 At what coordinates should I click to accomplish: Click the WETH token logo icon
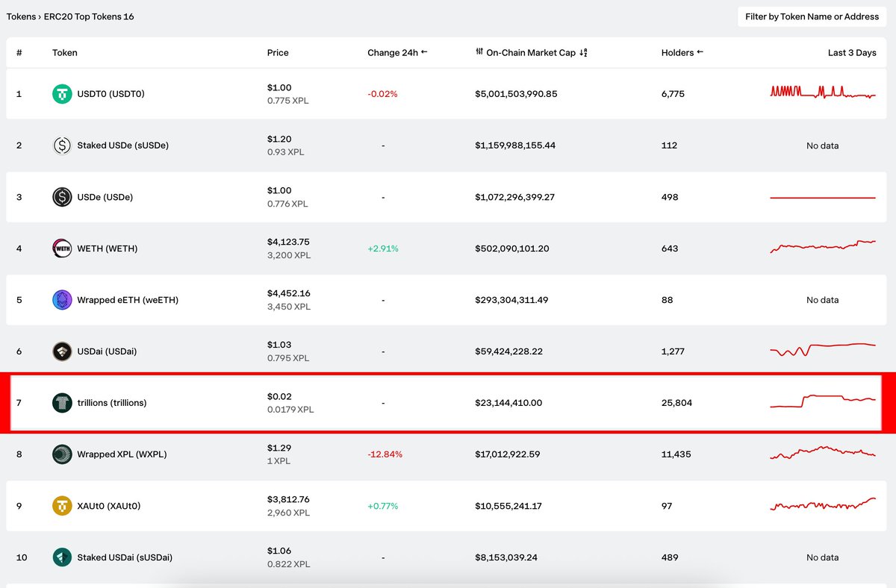tap(62, 248)
